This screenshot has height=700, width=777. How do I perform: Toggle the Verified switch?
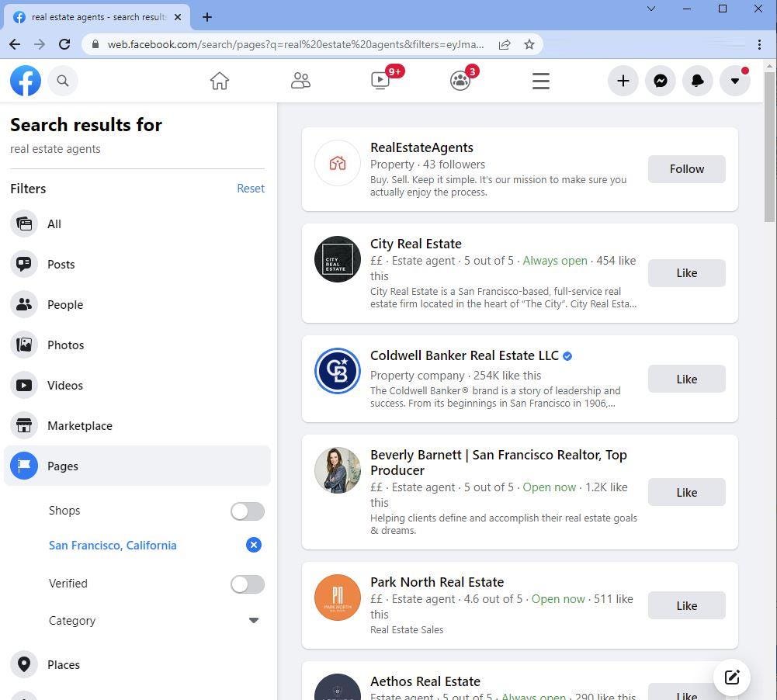coord(248,584)
